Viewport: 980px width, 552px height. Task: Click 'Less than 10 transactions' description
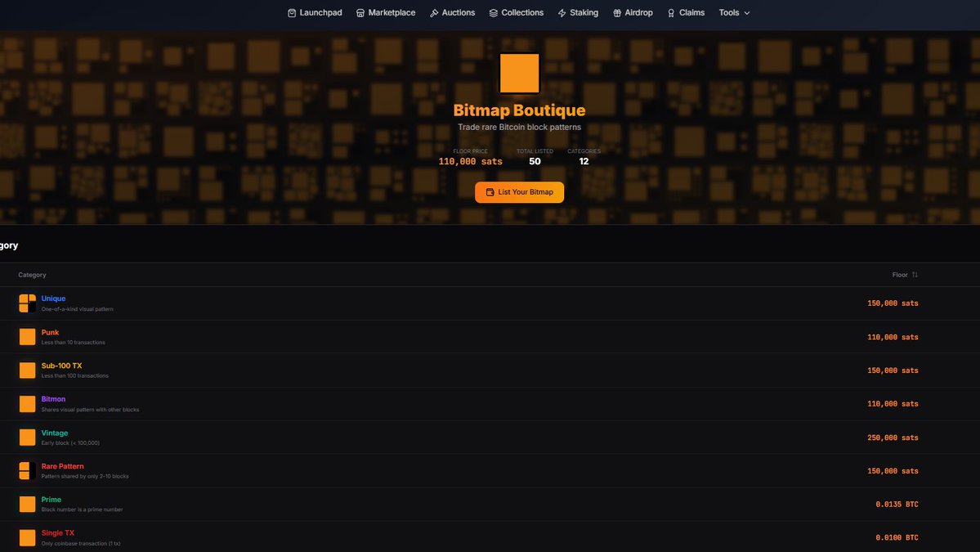point(73,343)
